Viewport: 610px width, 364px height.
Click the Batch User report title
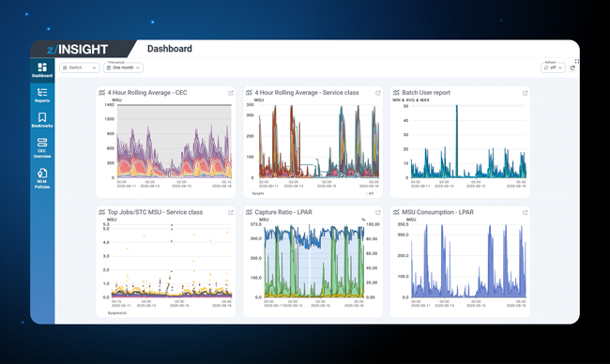click(426, 93)
